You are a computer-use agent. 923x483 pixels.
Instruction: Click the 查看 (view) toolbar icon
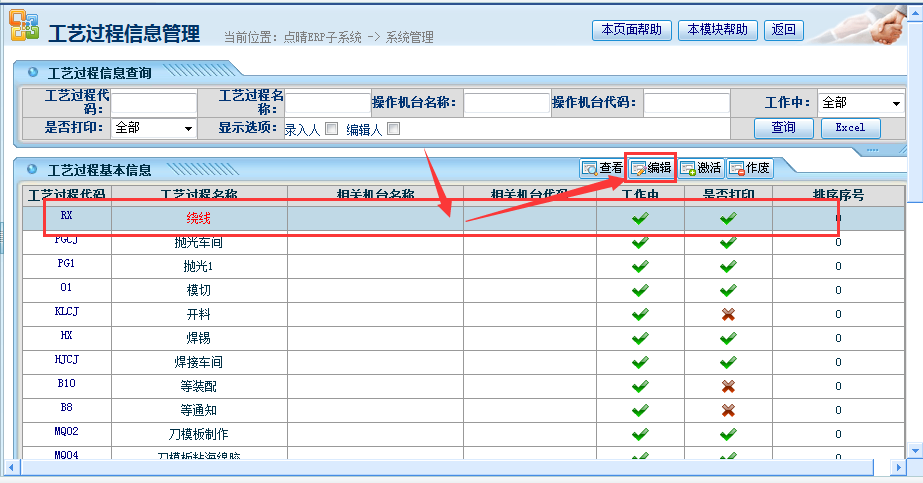590,169
